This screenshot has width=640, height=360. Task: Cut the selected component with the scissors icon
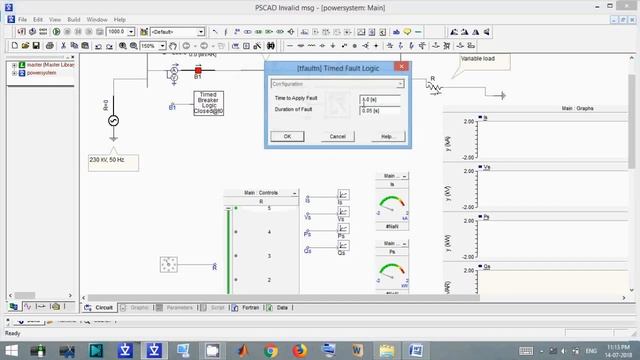pos(63,46)
